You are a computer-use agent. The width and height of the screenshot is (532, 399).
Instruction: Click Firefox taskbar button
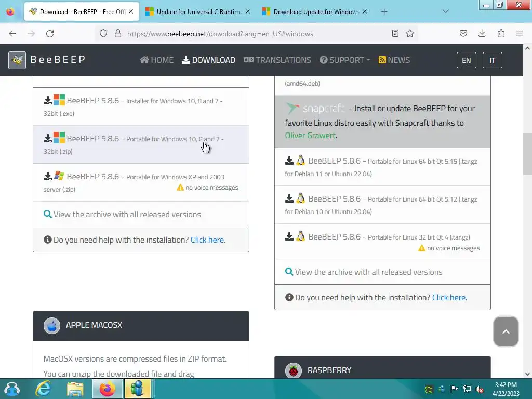click(x=107, y=389)
